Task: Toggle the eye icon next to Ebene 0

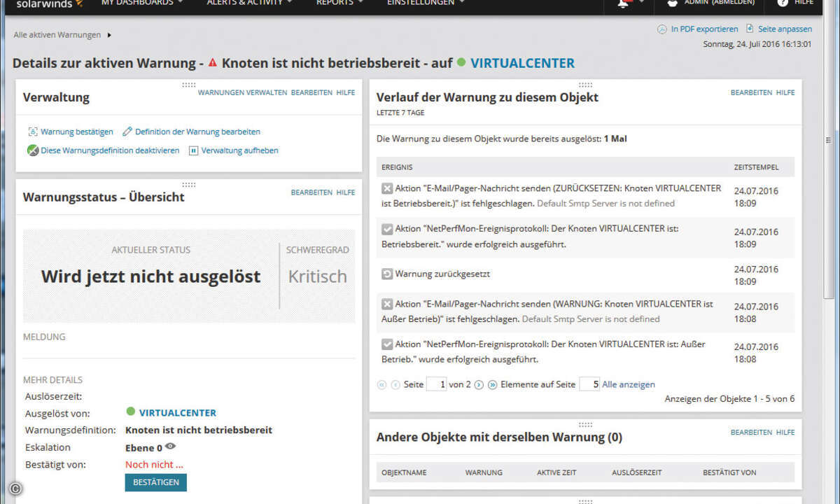Action: pos(170,447)
